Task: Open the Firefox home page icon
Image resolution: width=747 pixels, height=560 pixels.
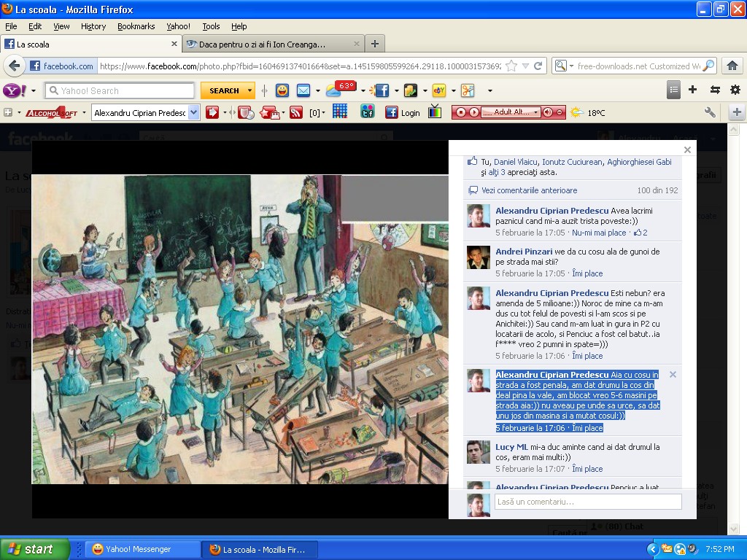Action: (x=732, y=66)
